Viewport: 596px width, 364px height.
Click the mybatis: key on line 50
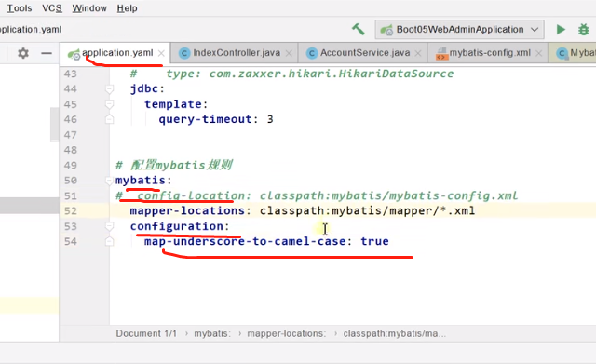143,180
